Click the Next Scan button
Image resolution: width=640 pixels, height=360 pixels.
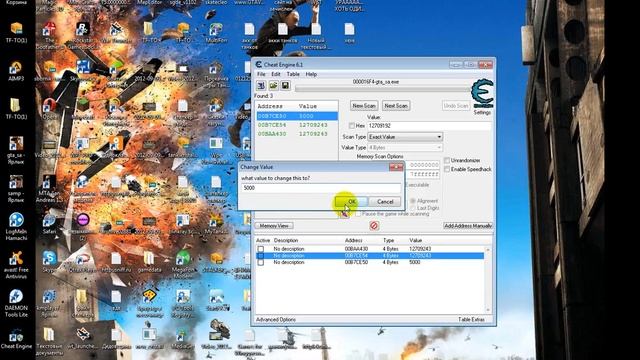pos(396,106)
